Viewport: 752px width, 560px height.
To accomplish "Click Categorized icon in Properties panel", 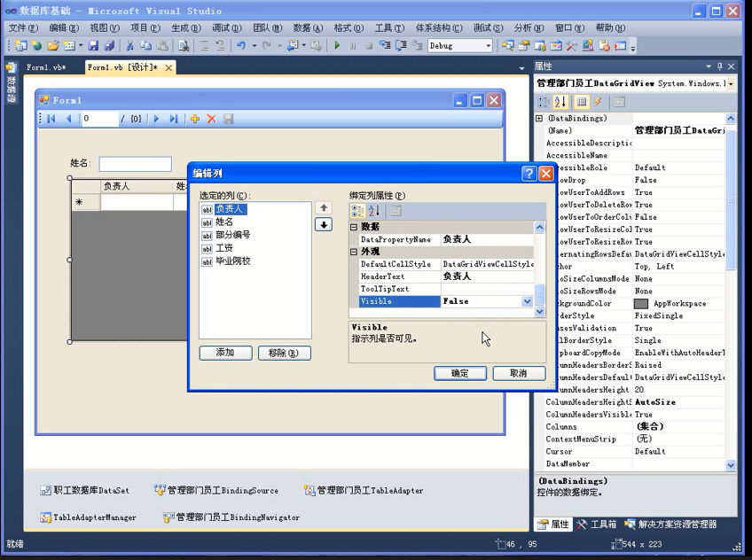I will (x=544, y=102).
